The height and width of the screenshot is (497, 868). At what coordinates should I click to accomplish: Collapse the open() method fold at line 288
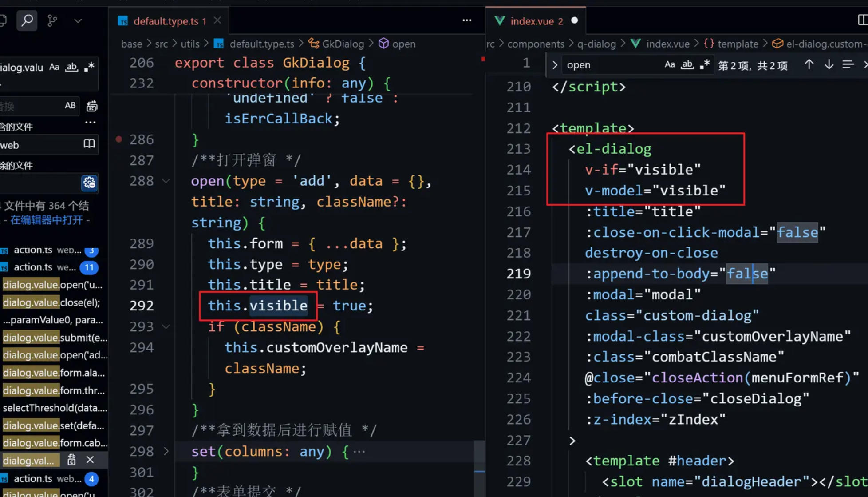tap(166, 181)
